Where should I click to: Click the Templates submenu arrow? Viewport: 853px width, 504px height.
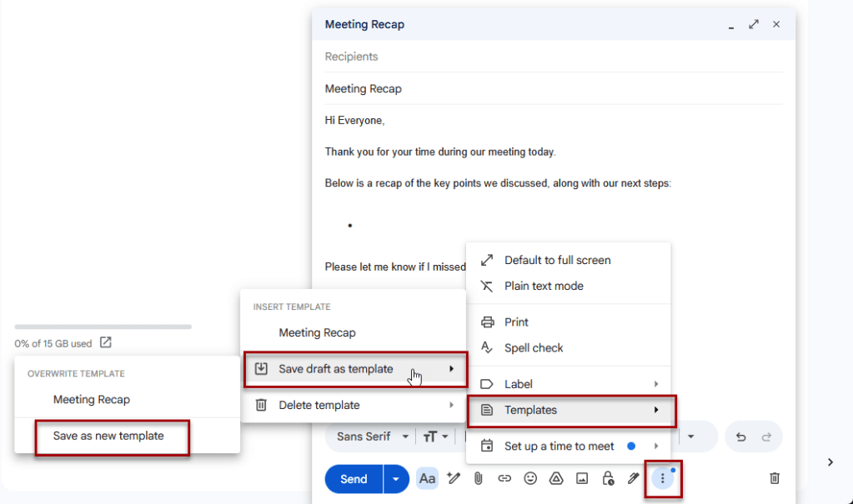tap(656, 410)
